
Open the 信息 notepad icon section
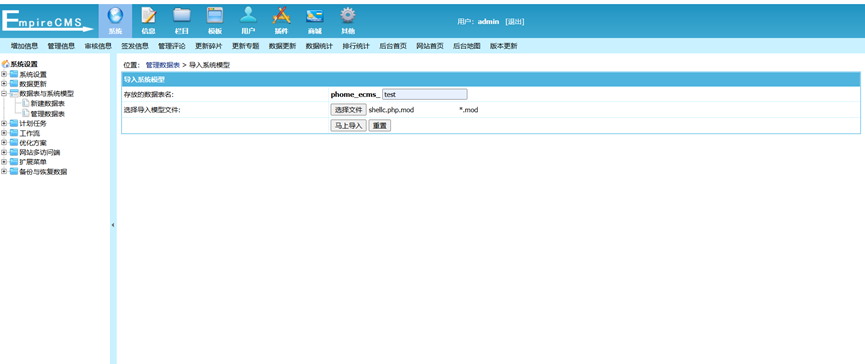click(x=148, y=21)
